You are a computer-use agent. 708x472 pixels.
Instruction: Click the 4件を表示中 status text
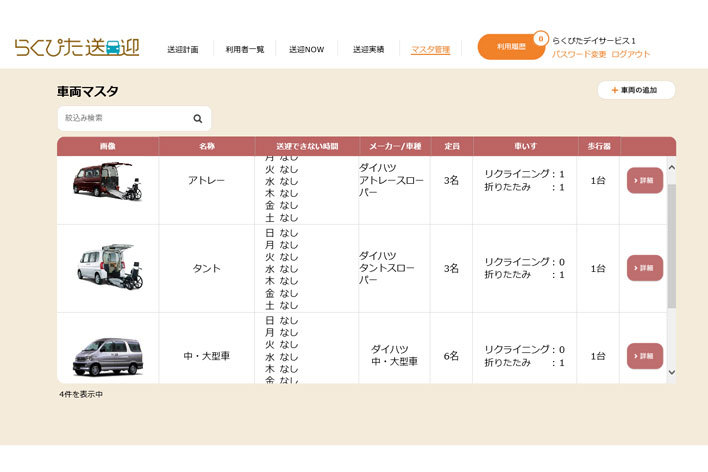(81, 394)
